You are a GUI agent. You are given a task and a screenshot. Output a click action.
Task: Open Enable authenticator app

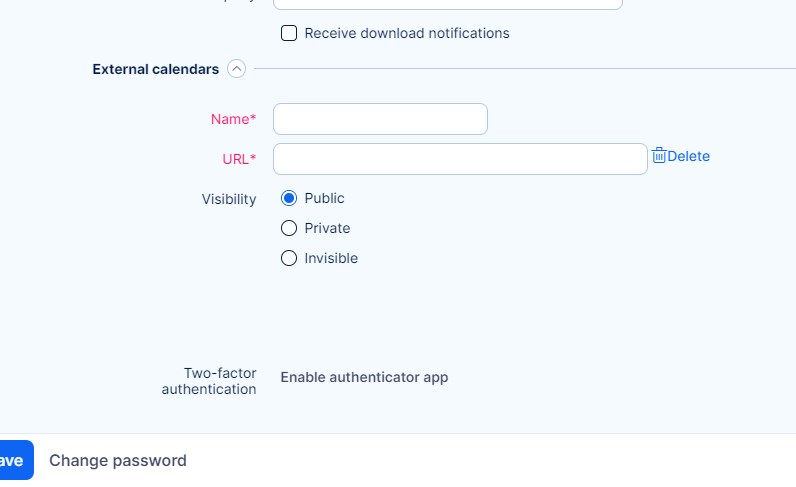point(364,377)
